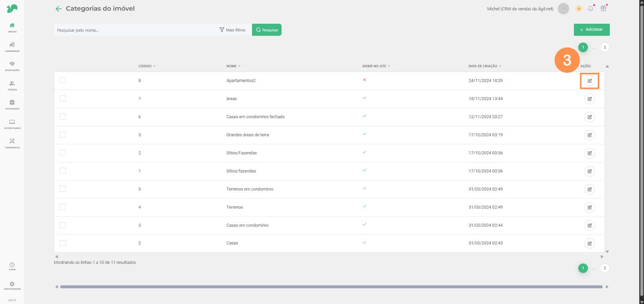
Task: Select the Apartamentos2 row checkbox
Action: tap(63, 80)
